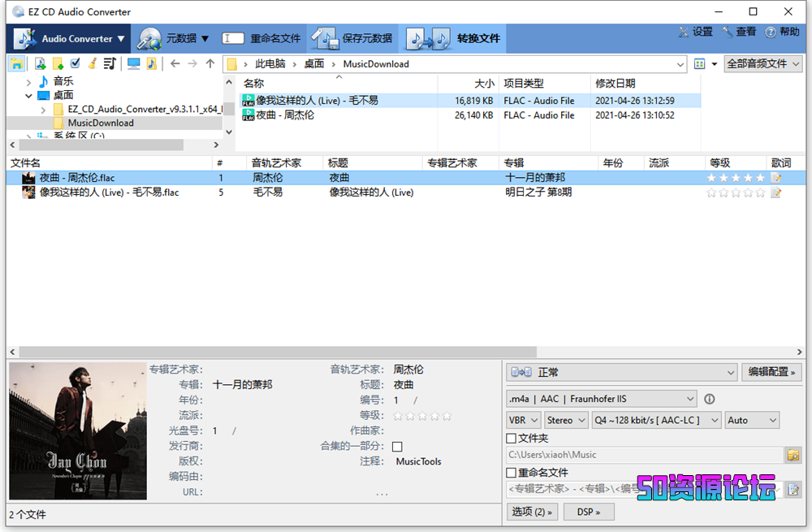812x532 pixels.
Task: Collapse the 桌面 tree node
Action: click(x=29, y=96)
